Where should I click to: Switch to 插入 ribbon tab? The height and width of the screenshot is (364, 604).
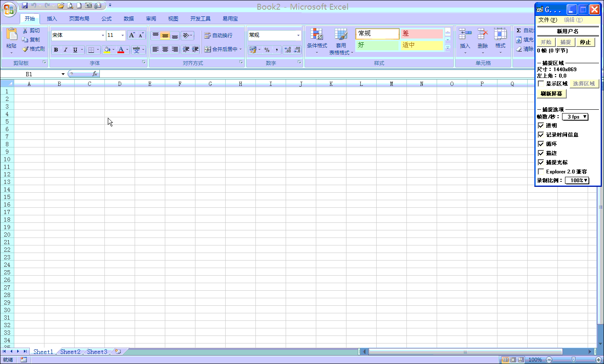[x=52, y=19]
